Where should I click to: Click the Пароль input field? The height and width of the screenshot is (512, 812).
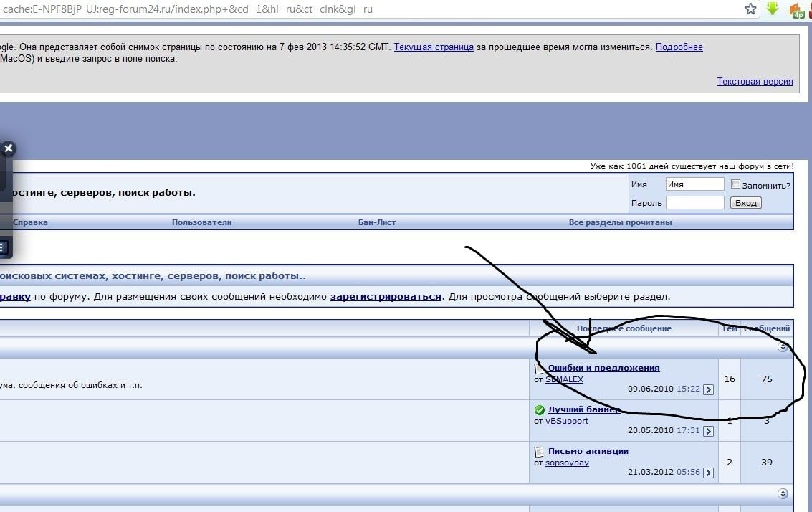(694, 203)
